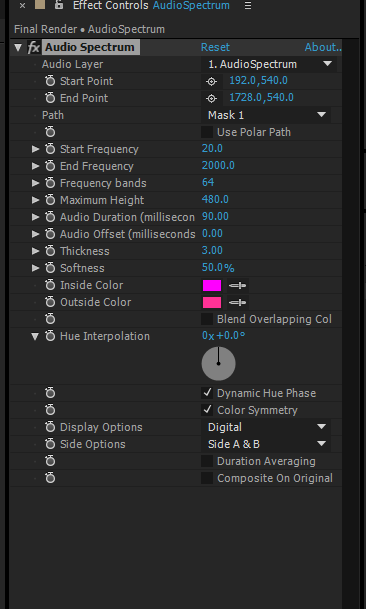The height and width of the screenshot is (609, 366).
Task: Expand the Frequency bands property
Action: tap(35, 183)
